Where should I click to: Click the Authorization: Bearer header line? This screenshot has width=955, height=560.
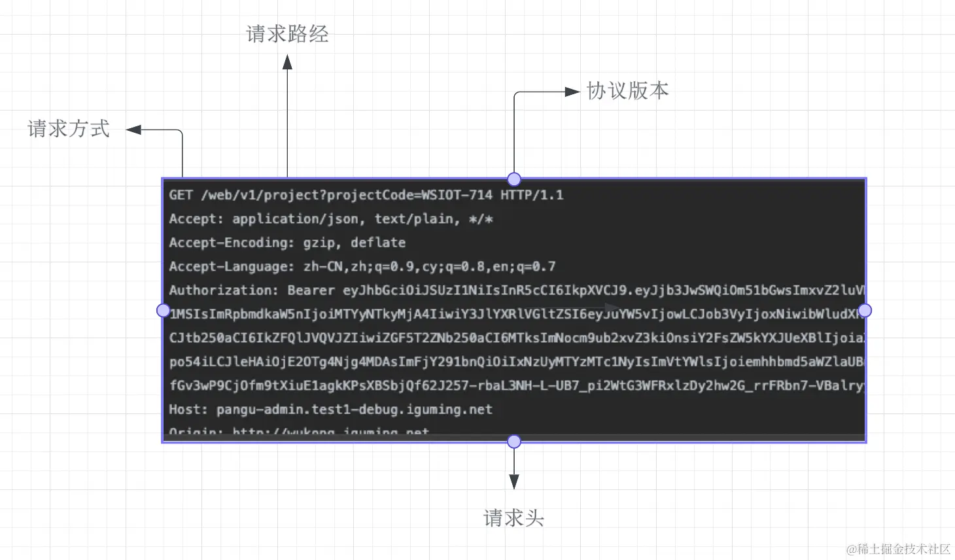(516, 290)
